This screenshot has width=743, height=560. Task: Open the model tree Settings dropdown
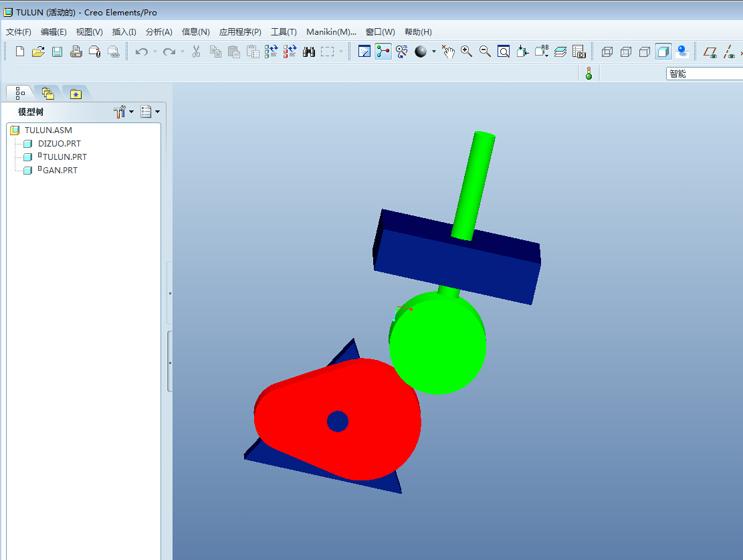pyautogui.click(x=124, y=112)
